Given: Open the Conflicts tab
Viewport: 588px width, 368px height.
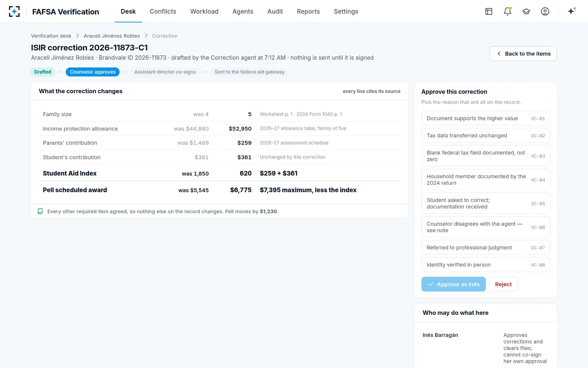Looking at the screenshot, I should [163, 11].
